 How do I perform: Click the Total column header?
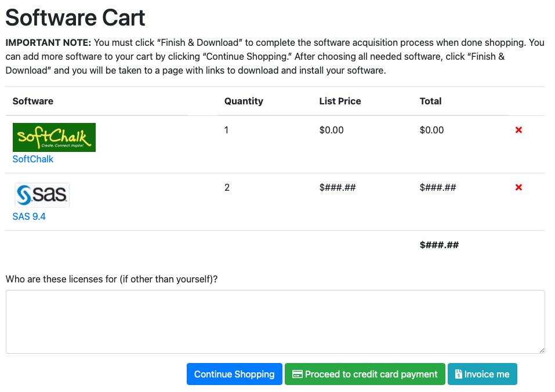pos(430,101)
